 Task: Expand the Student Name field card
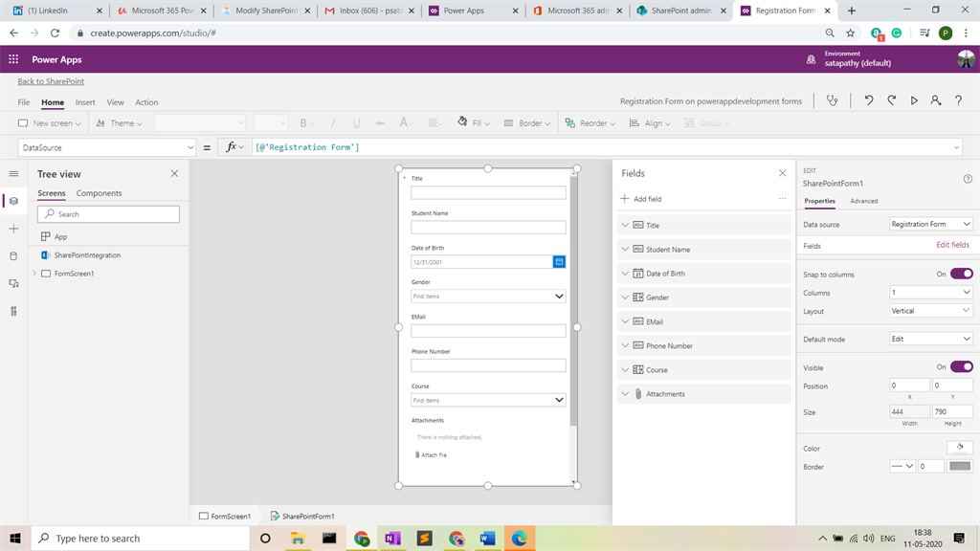[x=625, y=250]
